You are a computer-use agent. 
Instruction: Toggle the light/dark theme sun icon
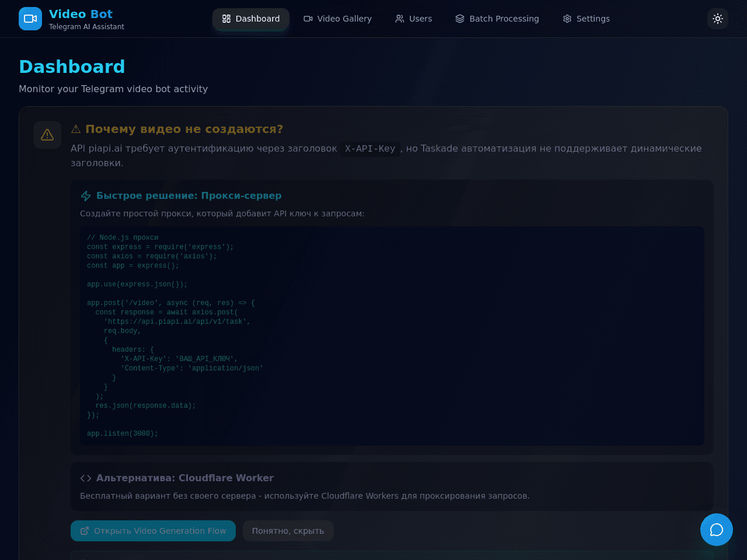pyautogui.click(x=718, y=19)
